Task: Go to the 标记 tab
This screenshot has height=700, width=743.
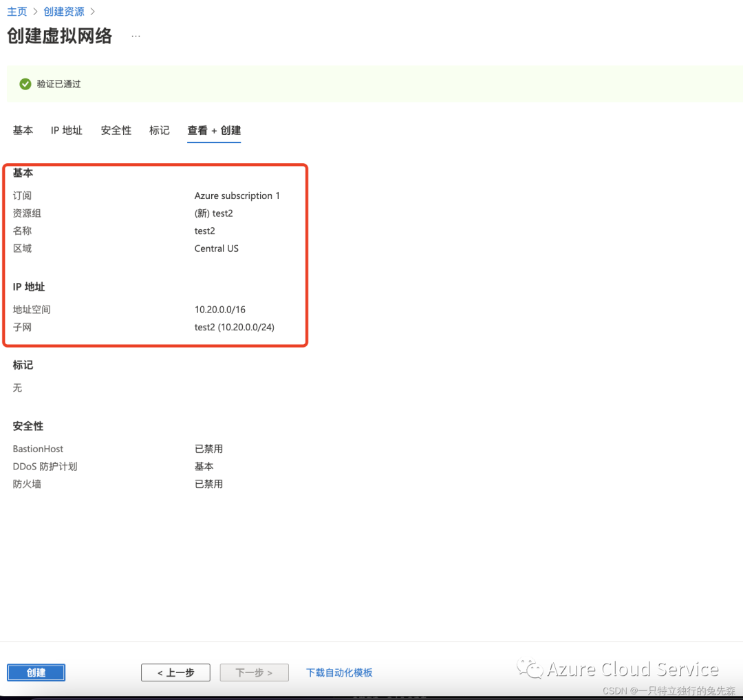Action: click(159, 130)
